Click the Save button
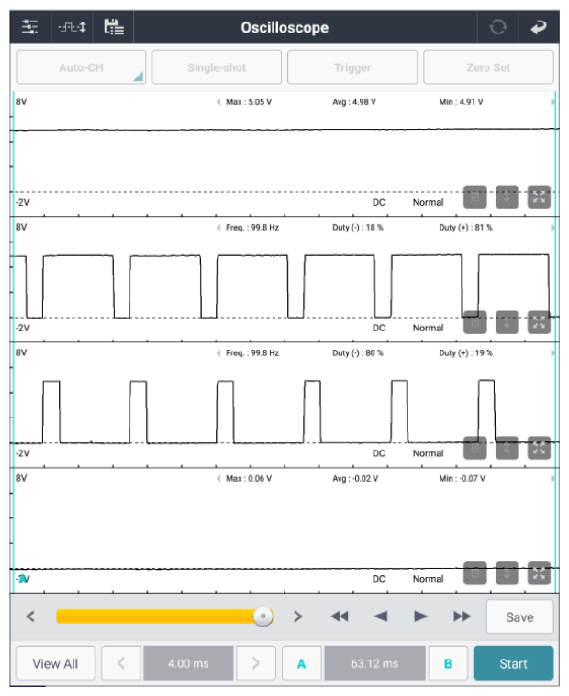Screen dimensions: 569x696 click(520, 617)
